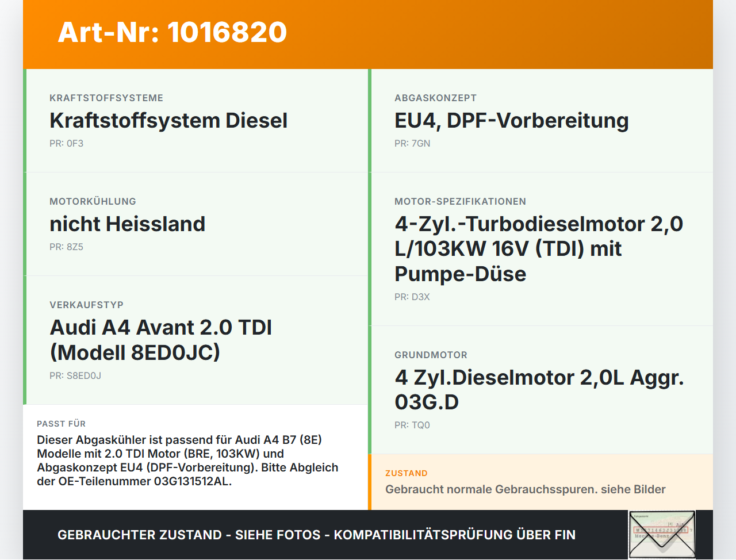Select the VERKAUFSTYP label
Screen dimensions: 736x560
(x=86, y=305)
